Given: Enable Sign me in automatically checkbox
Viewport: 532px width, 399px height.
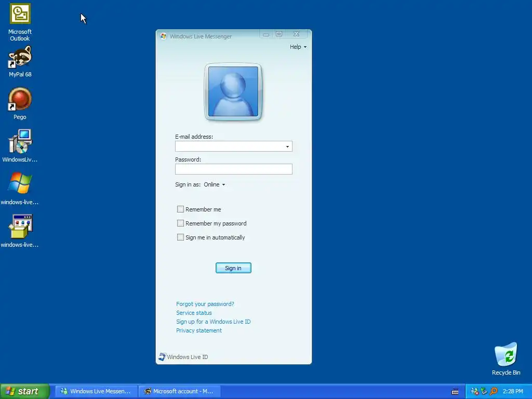Looking at the screenshot, I should pyautogui.click(x=180, y=237).
